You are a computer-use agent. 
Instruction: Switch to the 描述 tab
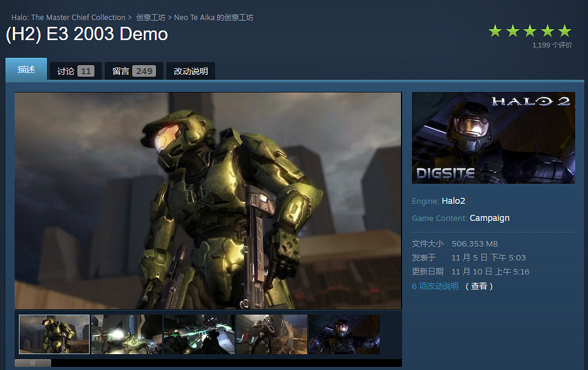[x=26, y=70]
